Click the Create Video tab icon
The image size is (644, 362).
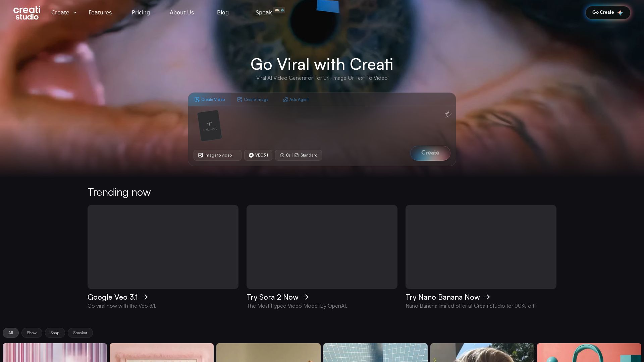[197, 100]
